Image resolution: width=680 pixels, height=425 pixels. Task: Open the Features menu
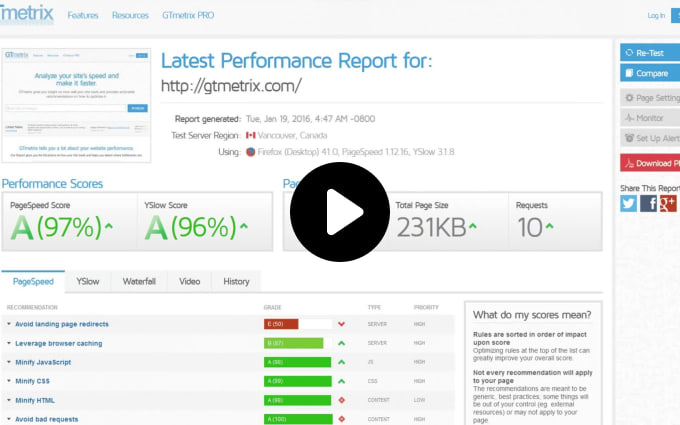83,15
